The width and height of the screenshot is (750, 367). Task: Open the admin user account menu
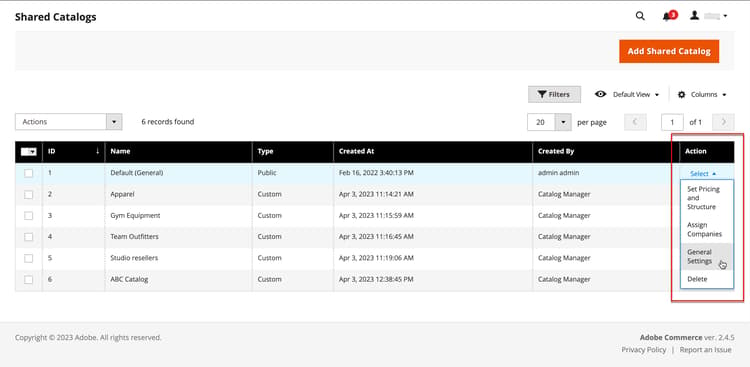click(x=708, y=16)
